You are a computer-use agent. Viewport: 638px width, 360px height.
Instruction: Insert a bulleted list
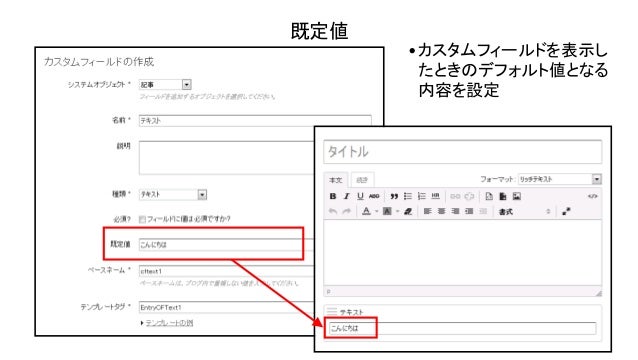(x=408, y=196)
